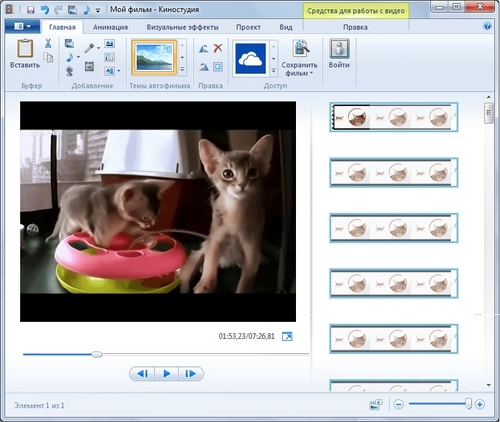Click the Элемент 1 из 1 status text
This screenshot has height=422, width=500.
[39, 406]
